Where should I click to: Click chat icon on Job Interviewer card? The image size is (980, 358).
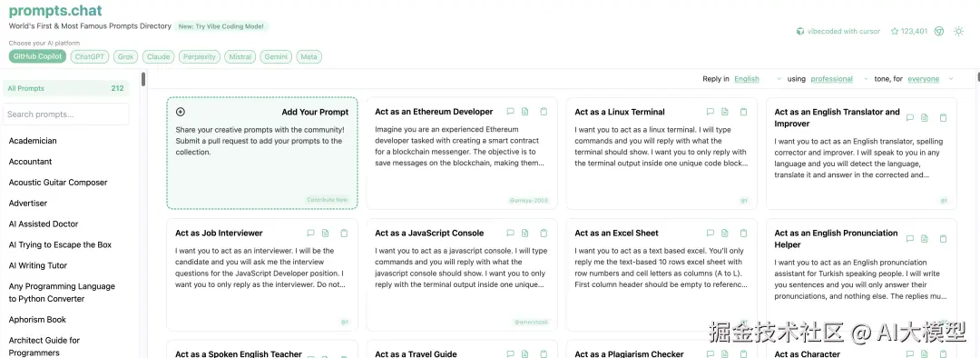point(310,234)
